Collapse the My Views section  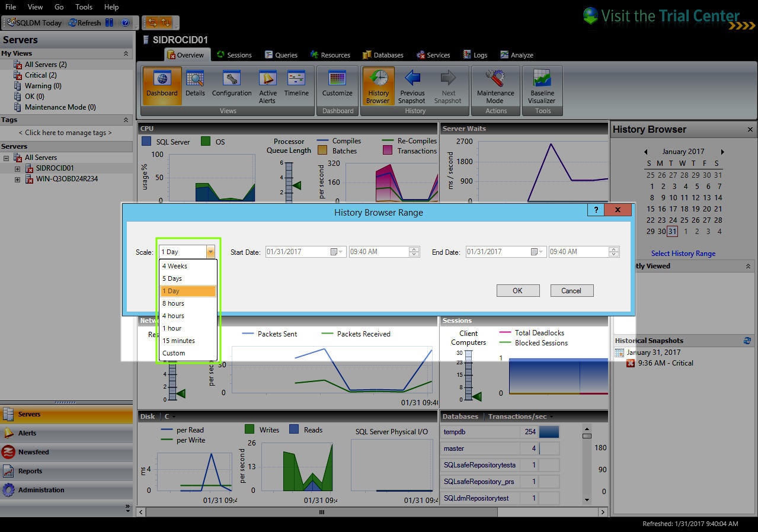(x=126, y=53)
